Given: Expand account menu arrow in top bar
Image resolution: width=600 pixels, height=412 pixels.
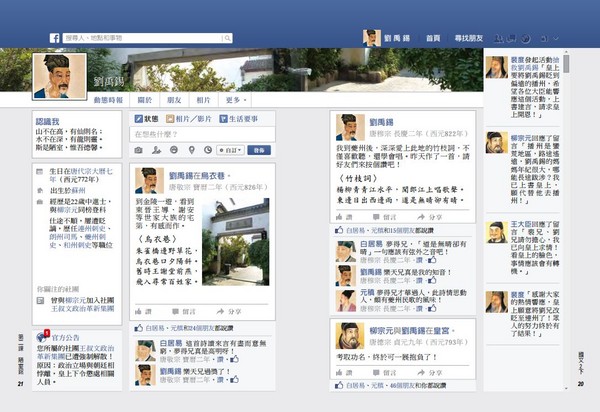Looking at the screenshot, I should pyautogui.click(x=555, y=37).
